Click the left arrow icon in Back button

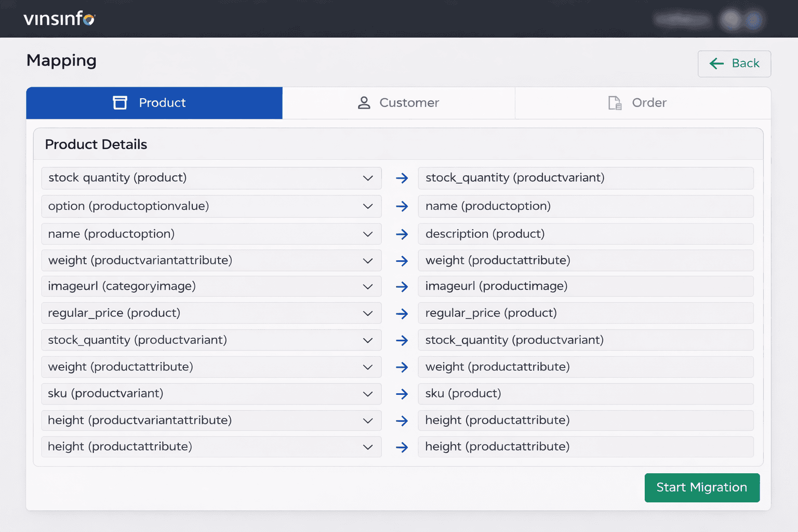[x=716, y=63]
